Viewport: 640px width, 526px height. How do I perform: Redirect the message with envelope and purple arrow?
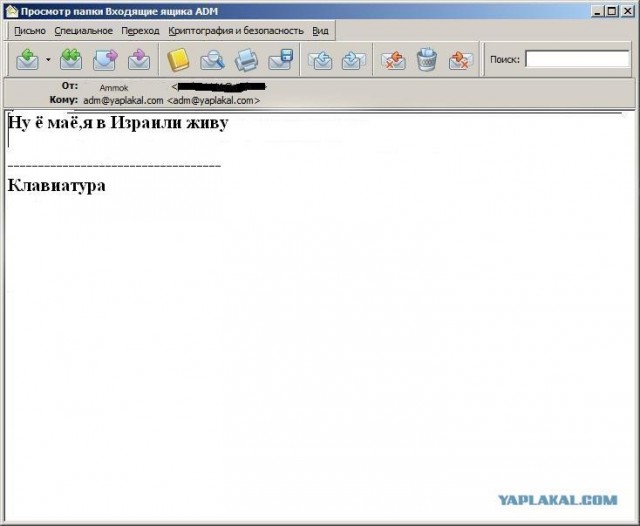(139, 60)
